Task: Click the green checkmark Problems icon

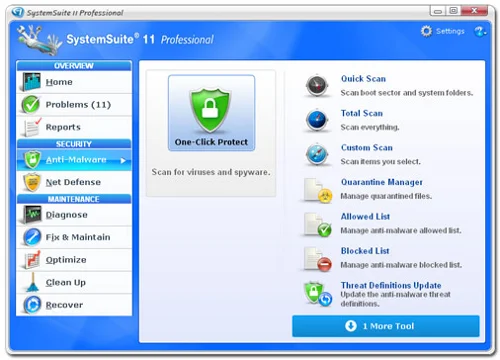Action: click(x=31, y=104)
